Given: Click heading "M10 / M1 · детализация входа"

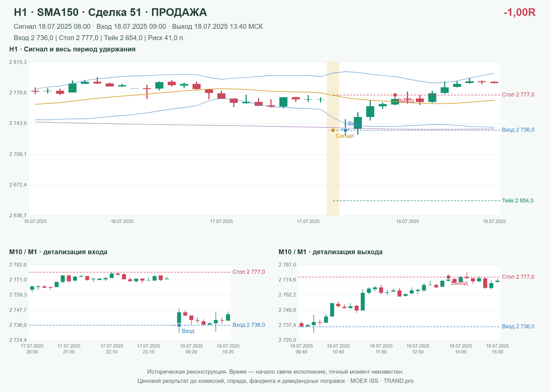Looking at the screenshot, I should click(x=58, y=252).
